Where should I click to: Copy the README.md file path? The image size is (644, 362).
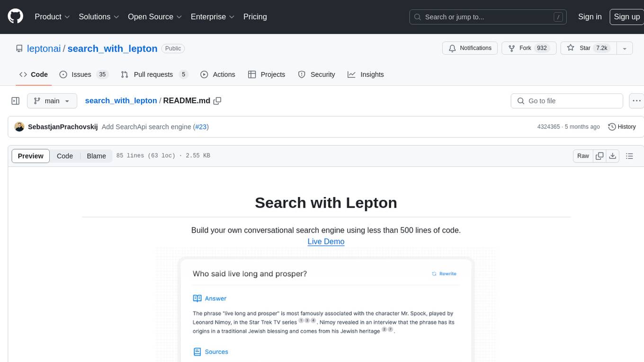click(217, 100)
